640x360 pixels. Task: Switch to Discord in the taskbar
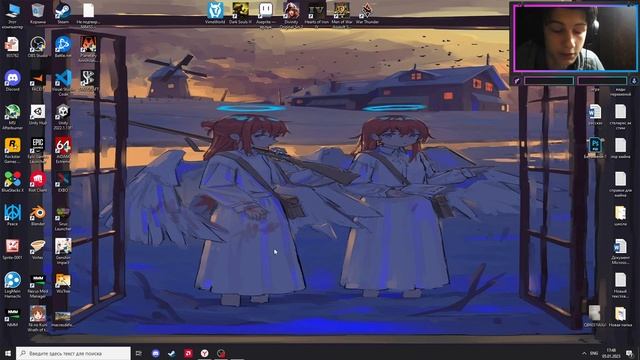pos(156,353)
